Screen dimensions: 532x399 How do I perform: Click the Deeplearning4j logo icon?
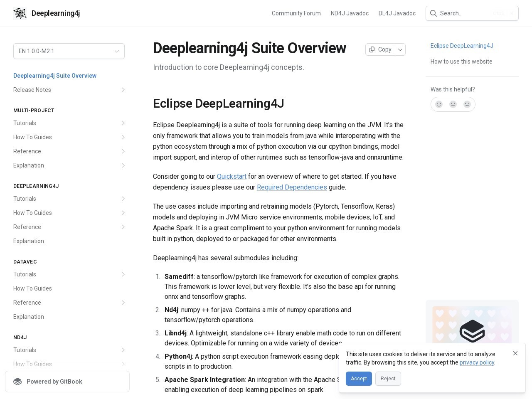point(20,13)
